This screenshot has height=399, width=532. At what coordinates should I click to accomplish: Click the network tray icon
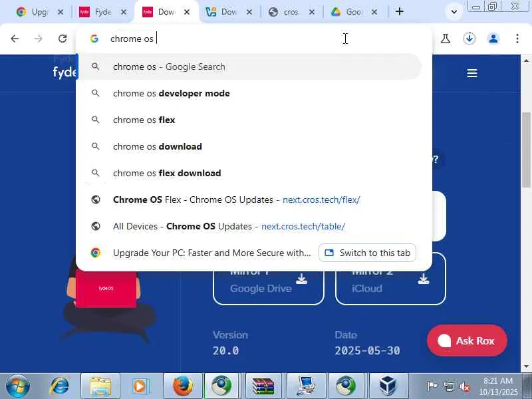448,386
